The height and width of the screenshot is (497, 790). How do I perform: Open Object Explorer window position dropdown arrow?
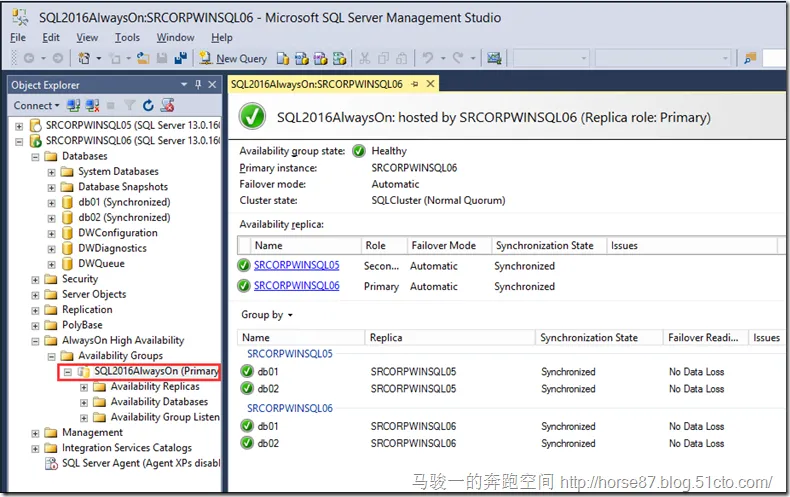pyautogui.click(x=184, y=85)
